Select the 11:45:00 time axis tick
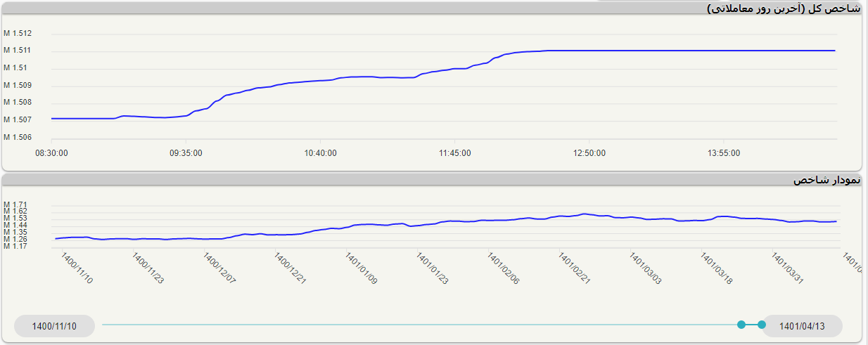The width and height of the screenshot is (868, 345). 455,153
